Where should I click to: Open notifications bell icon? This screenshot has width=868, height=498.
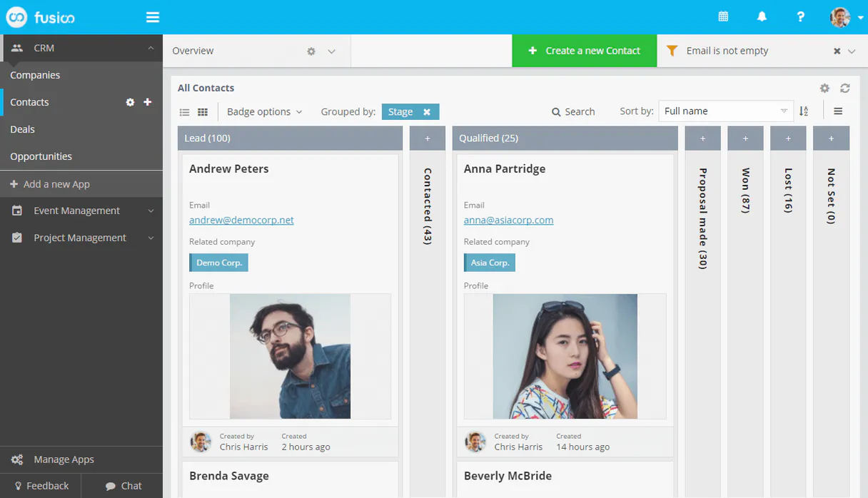coord(762,17)
